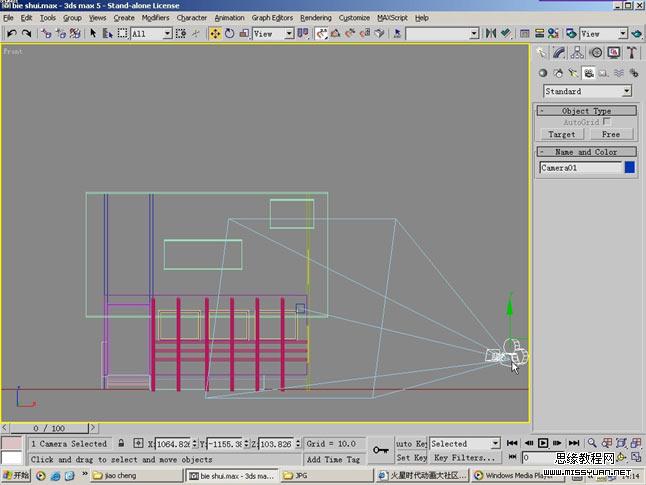The image size is (646, 485).
Task: Switch to the Modify panel tab
Action: click(x=559, y=53)
